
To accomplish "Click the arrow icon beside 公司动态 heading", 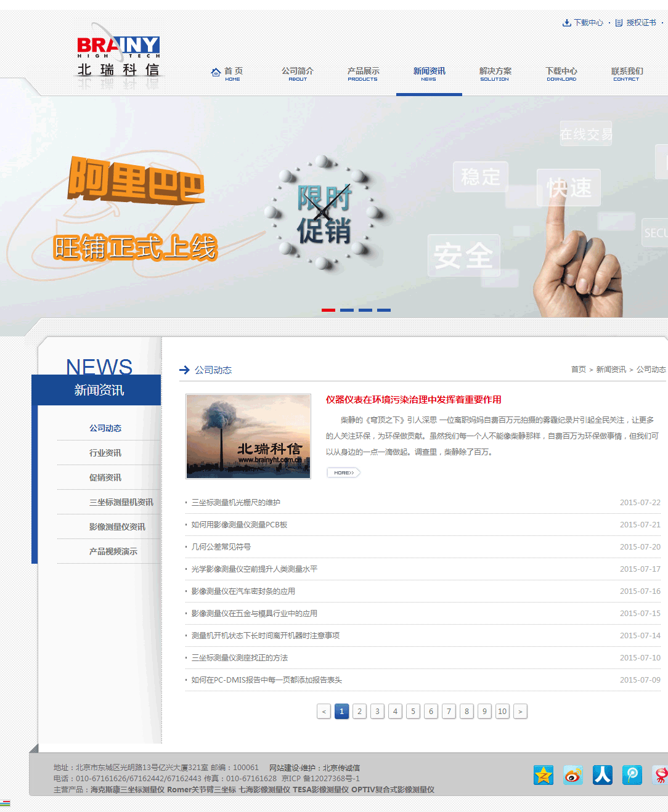I will [184, 370].
